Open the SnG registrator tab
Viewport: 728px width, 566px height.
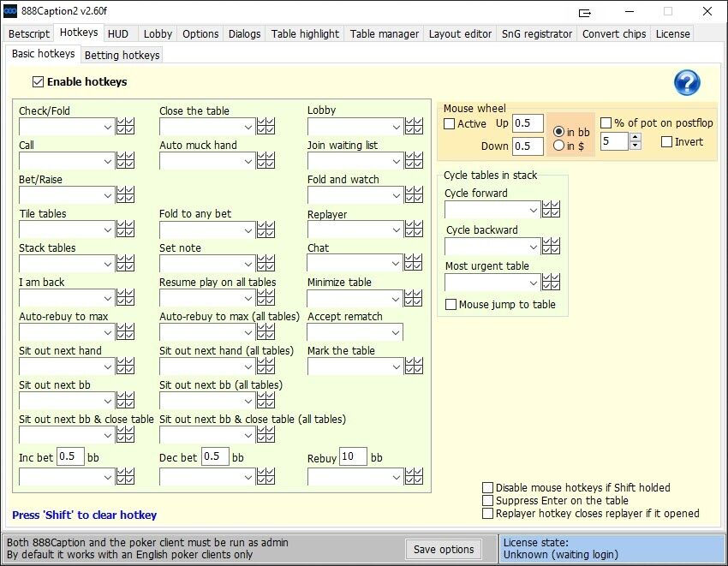(537, 34)
